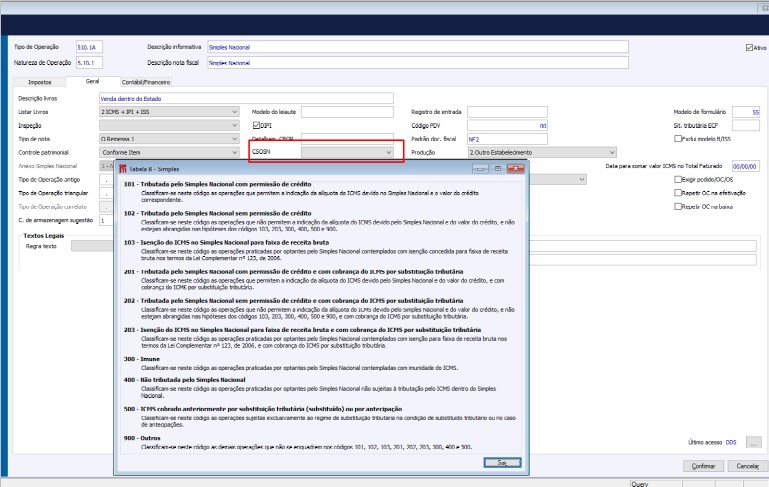
Task: Click the Tipo de Operação field
Action: (x=89, y=47)
